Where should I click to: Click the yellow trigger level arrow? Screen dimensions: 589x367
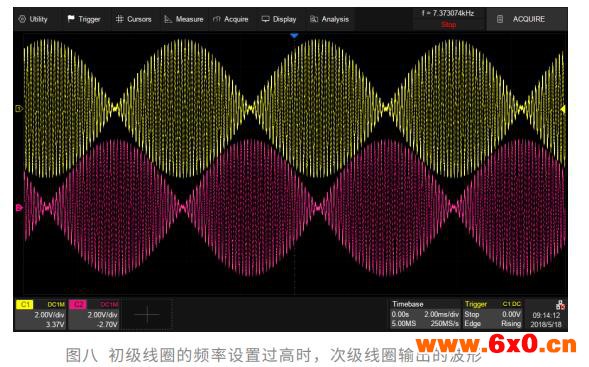pyautogui.click(x=563, y=109)
